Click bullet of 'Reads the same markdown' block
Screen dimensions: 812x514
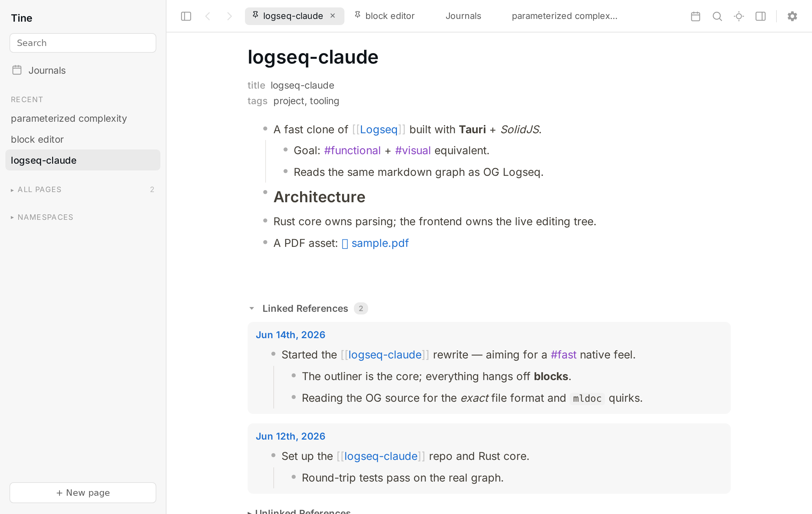[286, 171]
